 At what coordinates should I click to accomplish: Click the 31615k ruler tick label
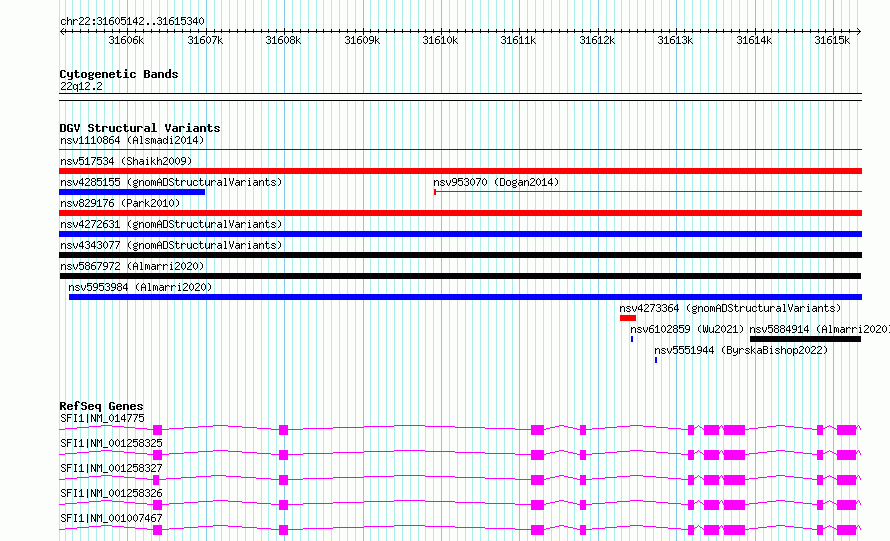[832, 40]
